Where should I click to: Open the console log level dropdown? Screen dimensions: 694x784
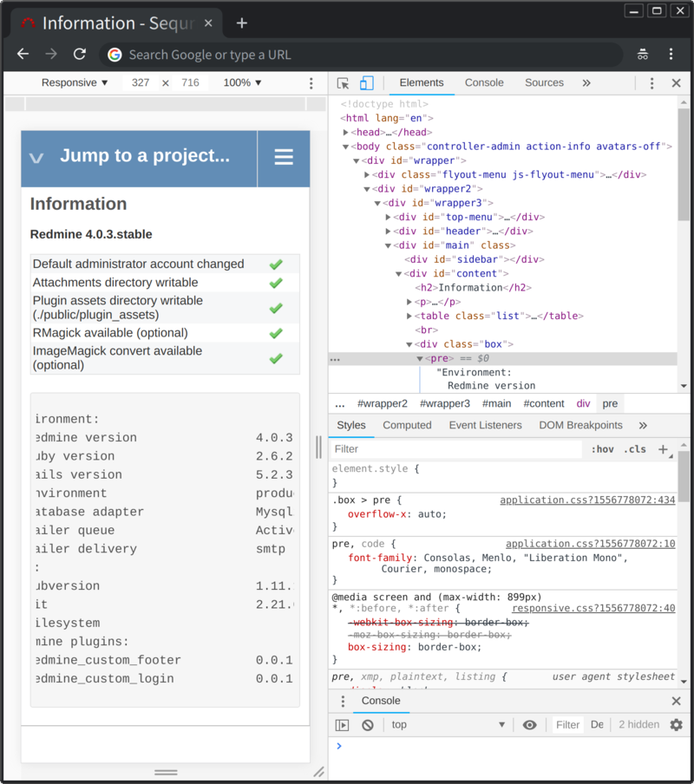(x=597, y=724)
